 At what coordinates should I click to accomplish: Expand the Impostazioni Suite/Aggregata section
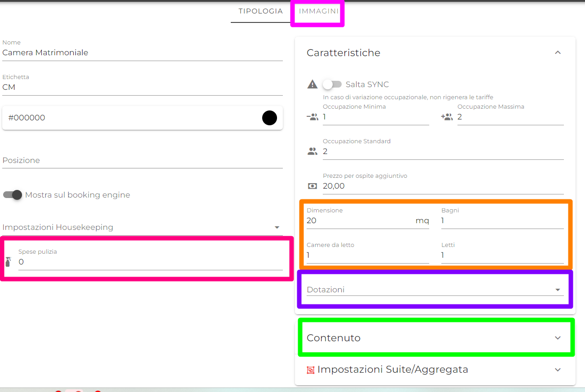(435, 370)
